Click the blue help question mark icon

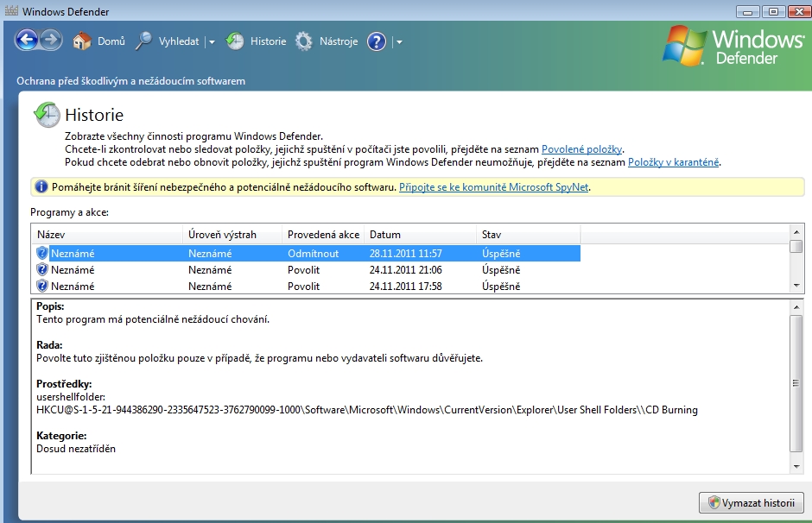(376, 41)
